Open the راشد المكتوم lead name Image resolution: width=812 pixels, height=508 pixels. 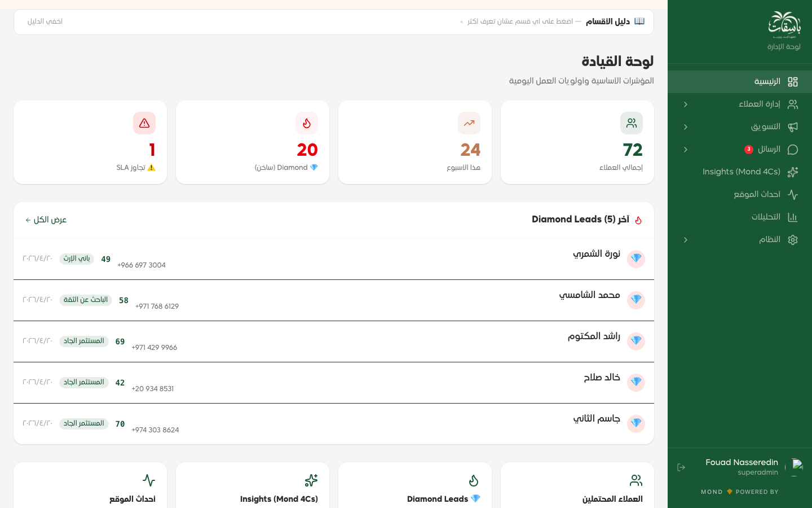594,336
